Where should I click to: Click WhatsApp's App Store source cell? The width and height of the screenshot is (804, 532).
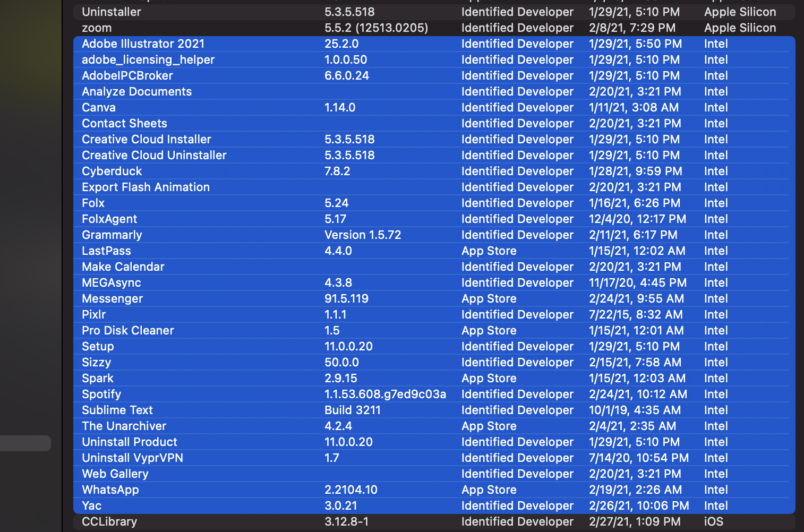pyautogui.click(x=489, y=490)
